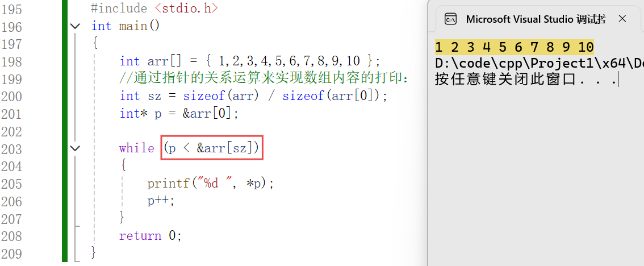The width and height of the screenshot is (644, 266).
Task: Click the while keyword
Action: pyautogui.click(x=137, y=148)
